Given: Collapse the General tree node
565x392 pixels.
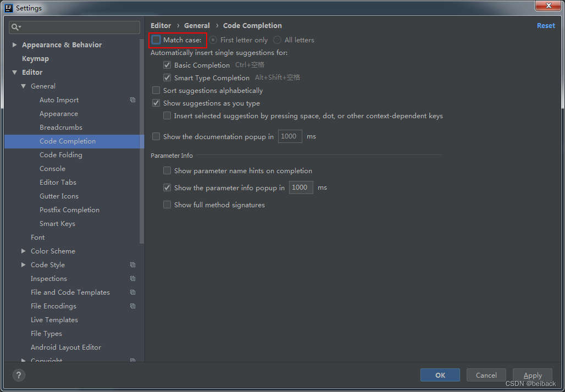Looking at the screenshot, I should click(24, 86).
